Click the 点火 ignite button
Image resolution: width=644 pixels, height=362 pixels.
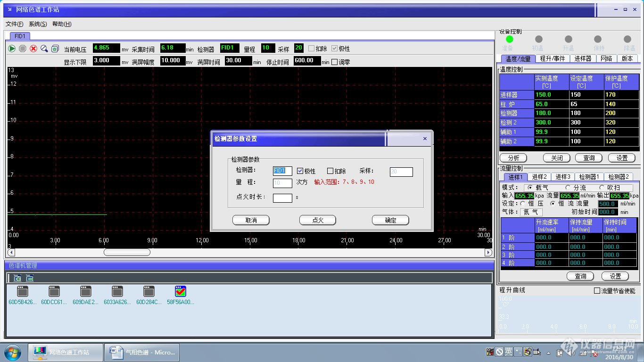[x=318, y=220]
